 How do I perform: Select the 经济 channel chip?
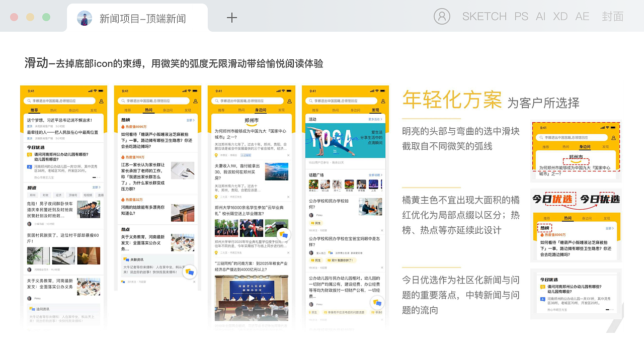59,195
